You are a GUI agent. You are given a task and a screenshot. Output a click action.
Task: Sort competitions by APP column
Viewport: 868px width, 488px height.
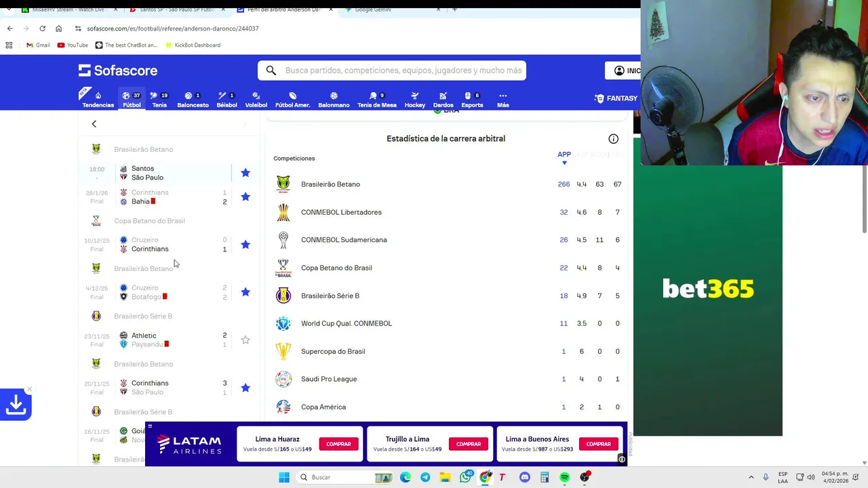(564, 157)
